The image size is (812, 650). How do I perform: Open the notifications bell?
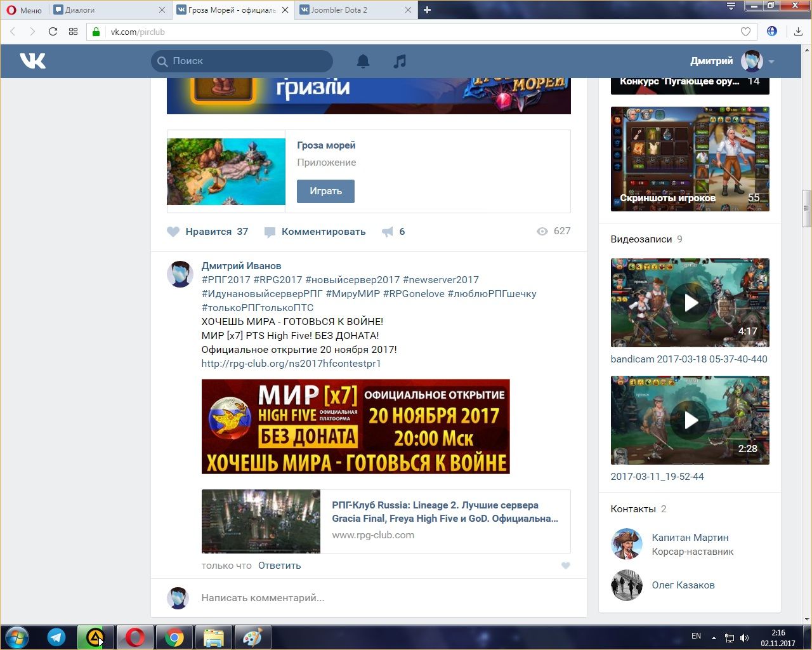click(x=363, y=61)
